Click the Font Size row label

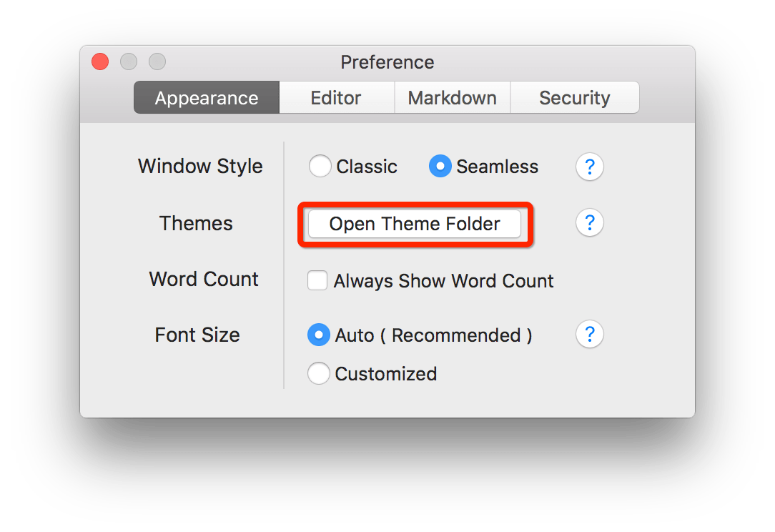coord(197,335)
